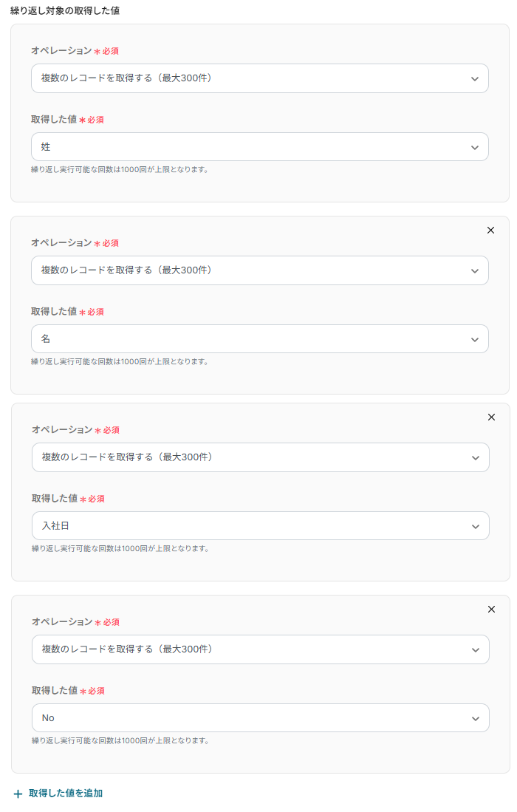517x812 pixels.
Task: Remove the block with value No
Action: 491,610
